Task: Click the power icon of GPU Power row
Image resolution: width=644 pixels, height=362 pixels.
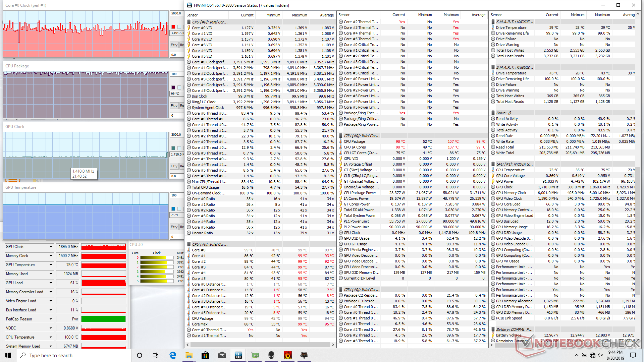Action: [x=493, y=181]
